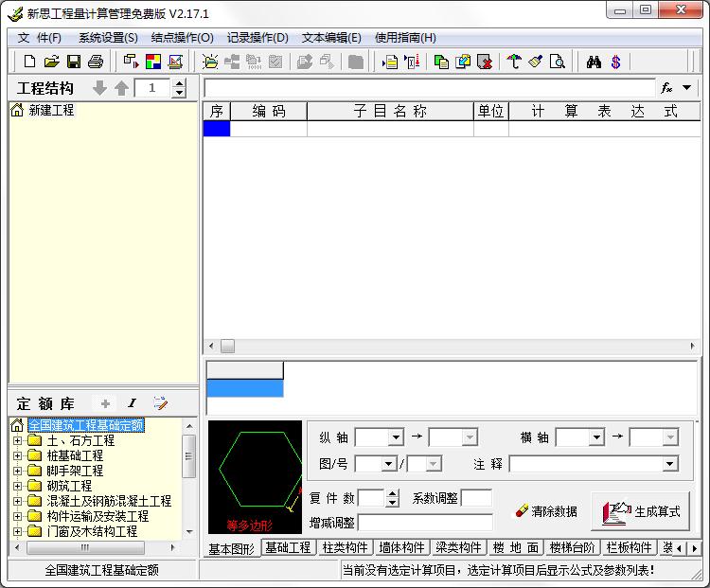The width and height of the screenshot is (710, 588).
Task: Open the 注释 dropdown list
Action: point(670,464)
